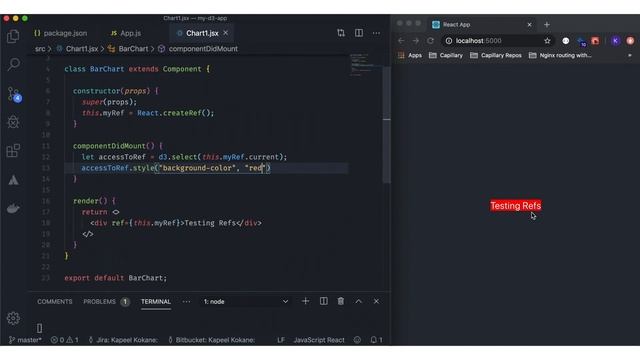Open the purple K profile avatar
This screenshot has height=360, width=640.
[616, 40]
